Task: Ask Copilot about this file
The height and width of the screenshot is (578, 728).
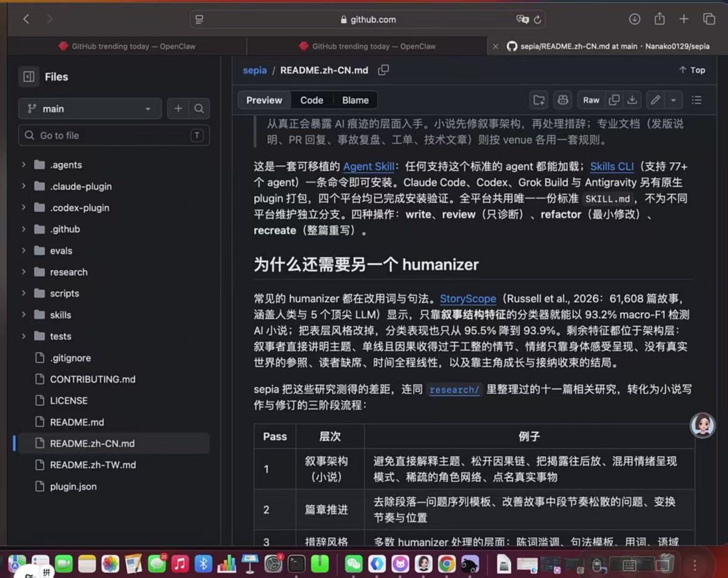Action: click(562, 100)
